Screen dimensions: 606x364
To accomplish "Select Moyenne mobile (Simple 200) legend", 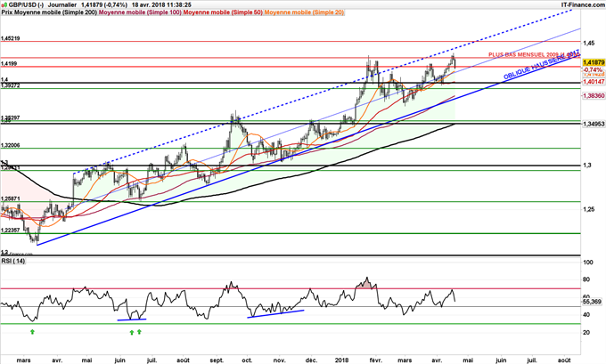I will click(55, 12).
